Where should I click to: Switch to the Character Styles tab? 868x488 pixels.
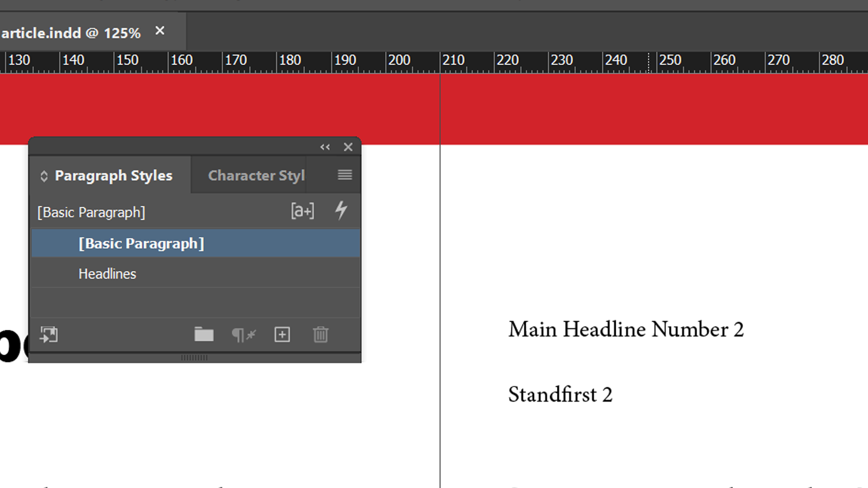click(256, 175)
